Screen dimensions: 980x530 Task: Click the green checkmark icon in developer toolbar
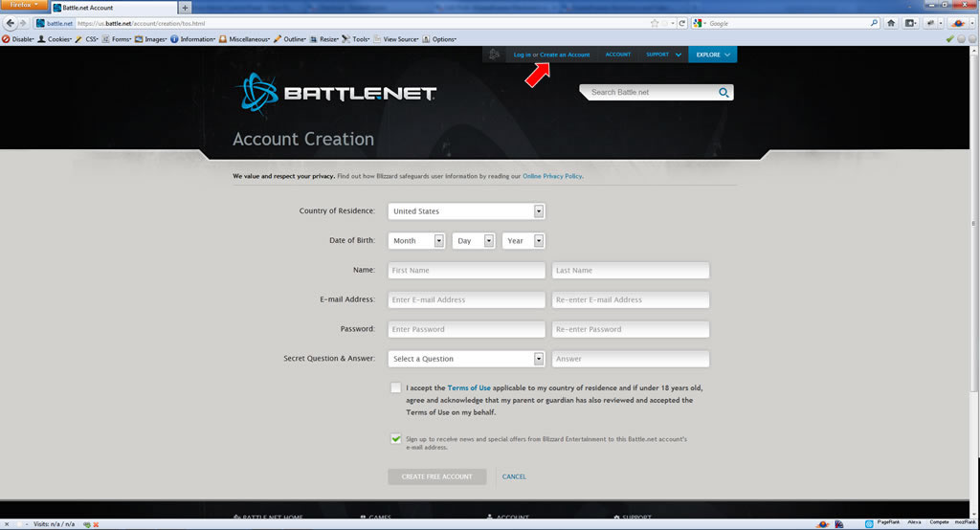point(950,39)
